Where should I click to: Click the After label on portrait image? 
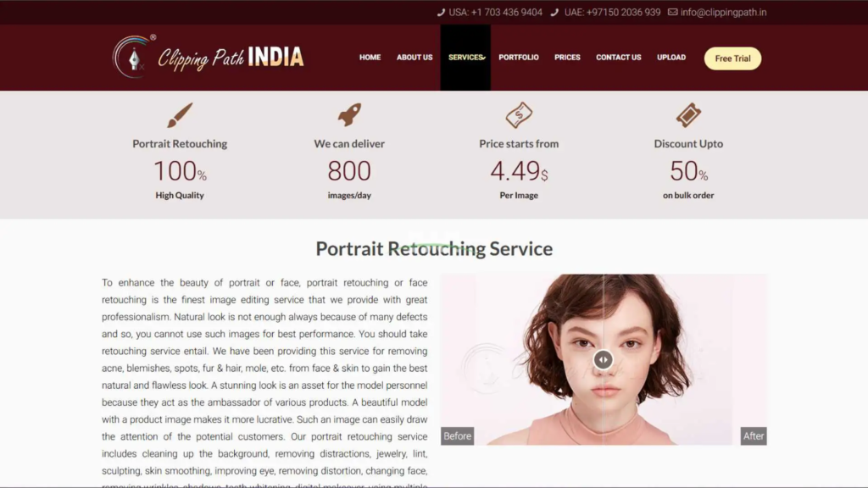pyautogui.click(x=754, y=436)
